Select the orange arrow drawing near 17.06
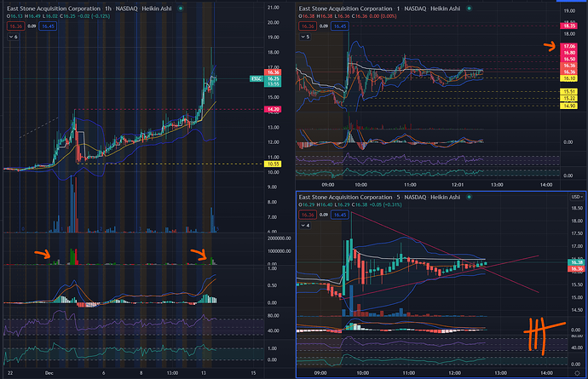 coord(550,46)
